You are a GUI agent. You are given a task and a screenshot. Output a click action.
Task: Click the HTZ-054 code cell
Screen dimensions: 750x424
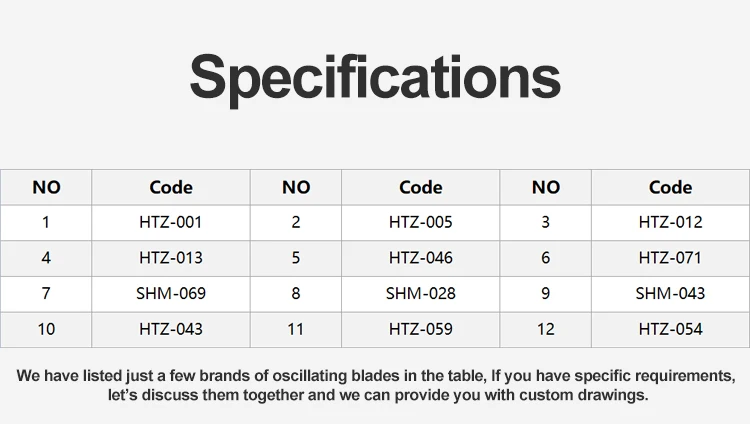pyautogui.click(x=670, y=329)
